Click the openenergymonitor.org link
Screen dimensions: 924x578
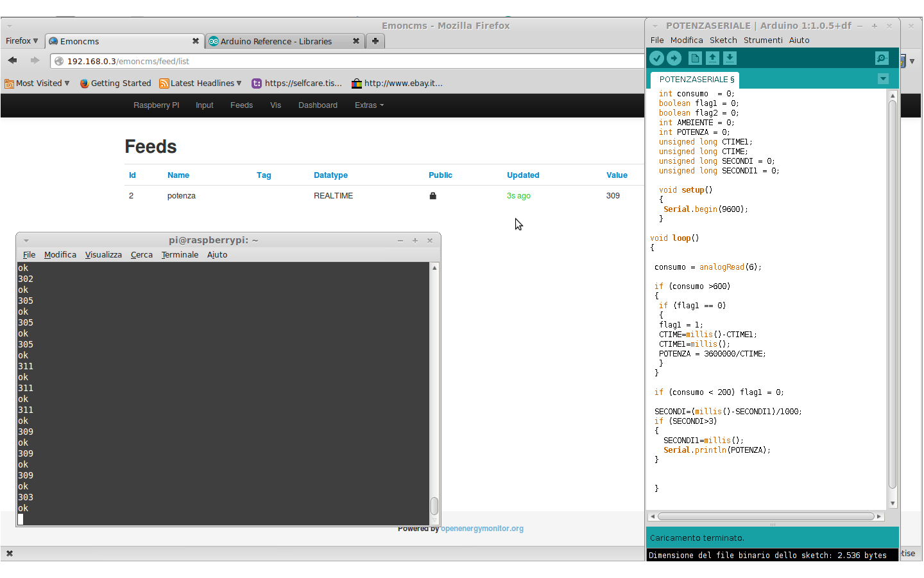[482, 529]
